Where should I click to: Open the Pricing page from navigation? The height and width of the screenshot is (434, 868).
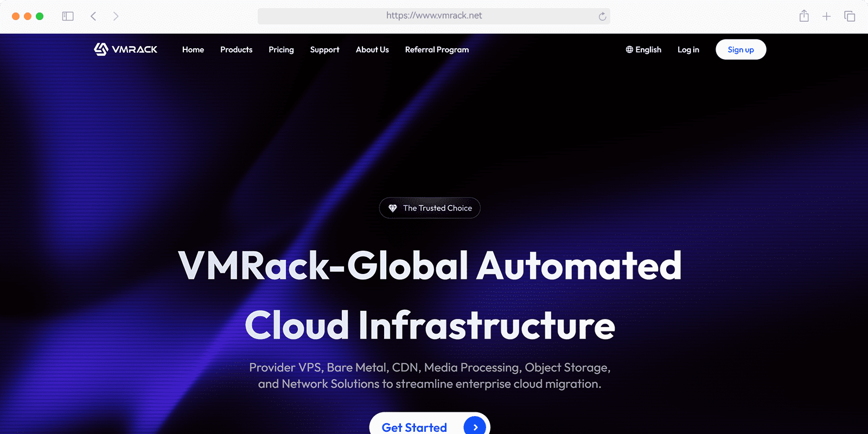281,49
